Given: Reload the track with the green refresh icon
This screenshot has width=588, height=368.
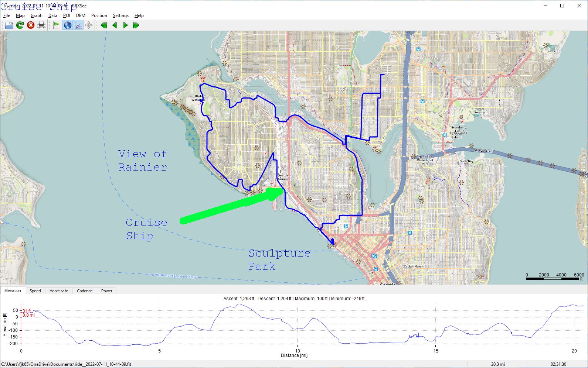Looking at the screenshot, I should point(20,25).
